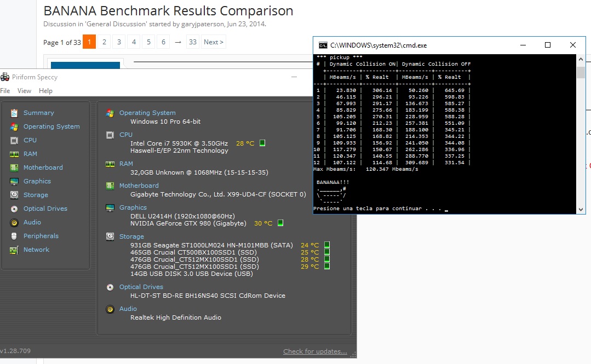Click the Motherboard icon in sidebar
Screen dimensions: 591x364
[x=14, y=167]
